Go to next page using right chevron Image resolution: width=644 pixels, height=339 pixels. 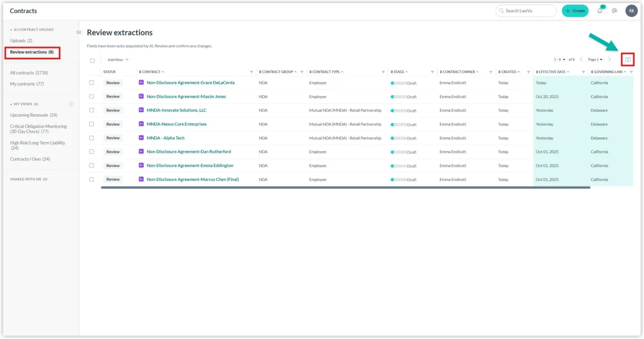coord(609,59)
